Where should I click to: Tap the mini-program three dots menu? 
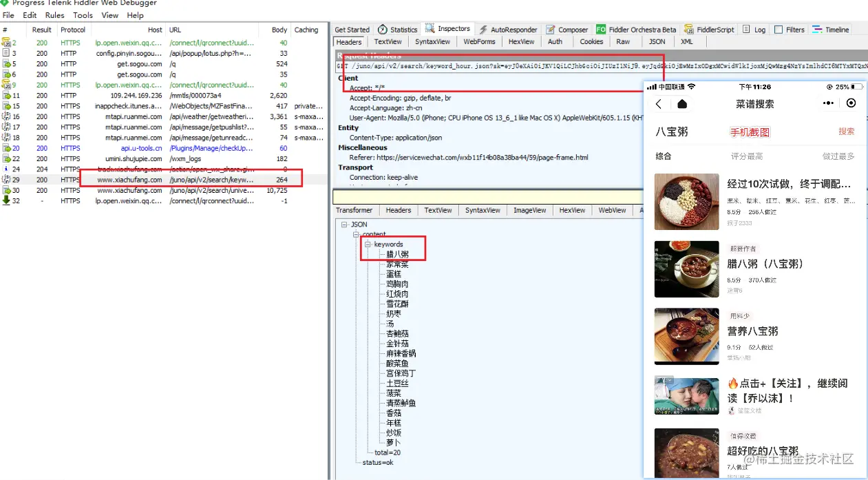pyautogui.click(x=829, y=103)
